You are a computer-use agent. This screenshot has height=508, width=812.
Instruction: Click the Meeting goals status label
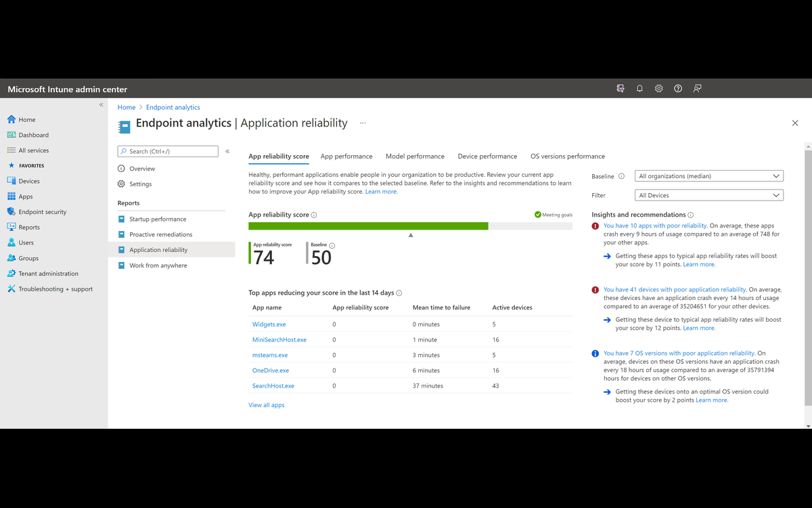[x=554, y=215]
